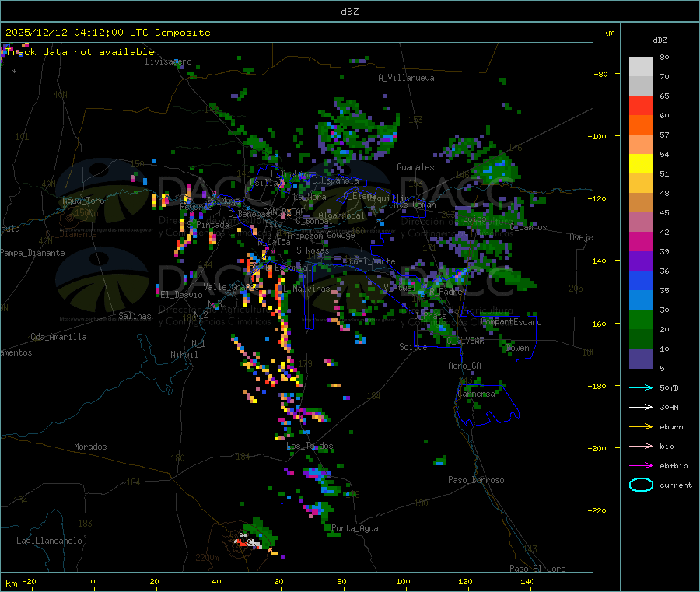This screenshot has height=592, width=700.
Task: Click the 'Salinas' place label
Action: click(x=135, y=316)
